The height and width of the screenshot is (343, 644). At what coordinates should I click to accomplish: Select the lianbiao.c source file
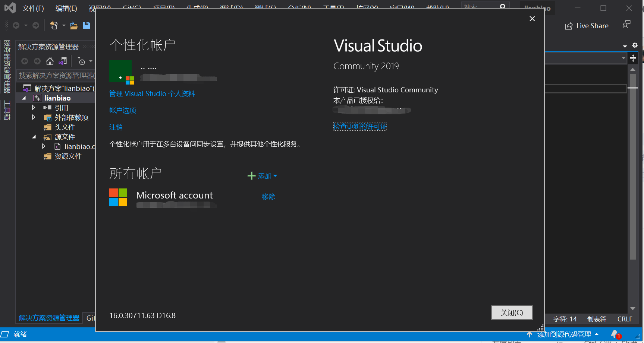pos(80,146)
